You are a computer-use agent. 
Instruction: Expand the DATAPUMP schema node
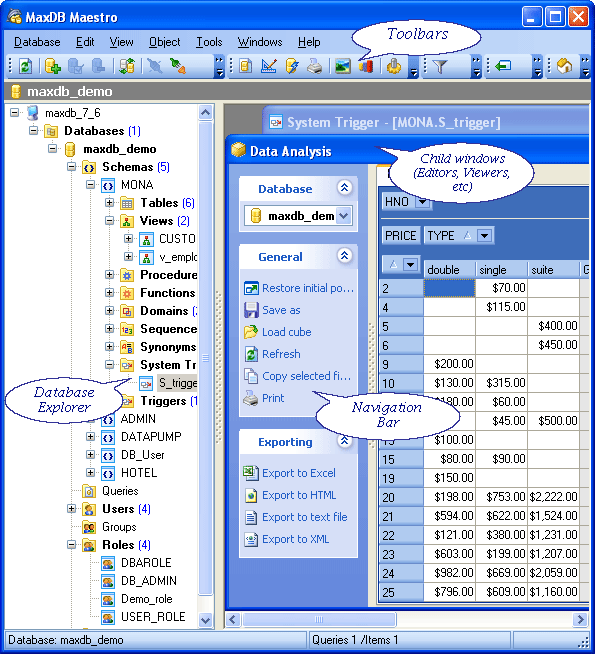(90, 437)
